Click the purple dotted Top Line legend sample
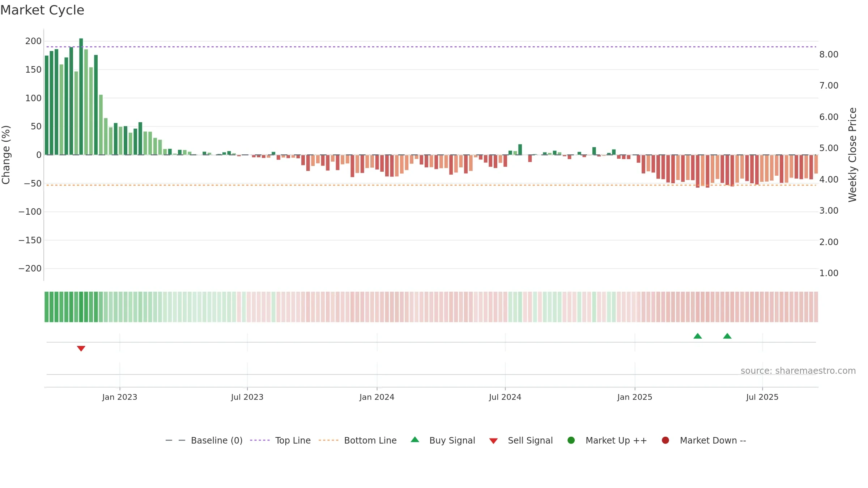Viewport: 868px width, 488px height. (x=260, y=440)
